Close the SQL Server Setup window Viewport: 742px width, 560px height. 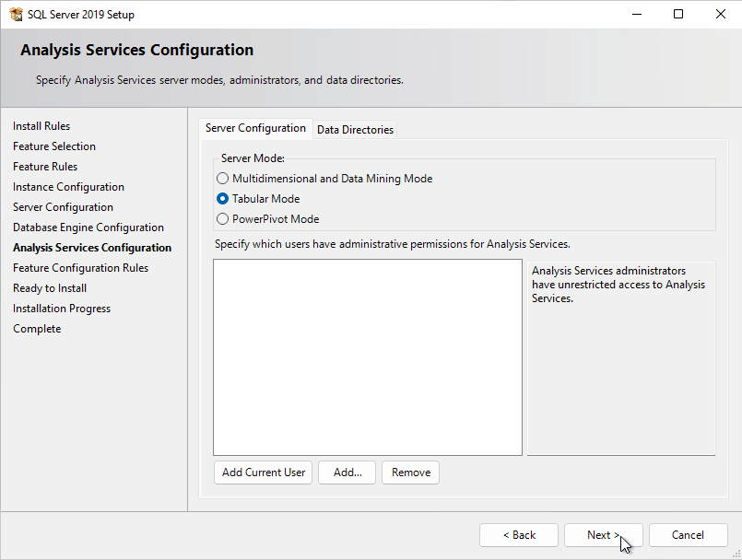pyautogui.click(x=721, y=14)
